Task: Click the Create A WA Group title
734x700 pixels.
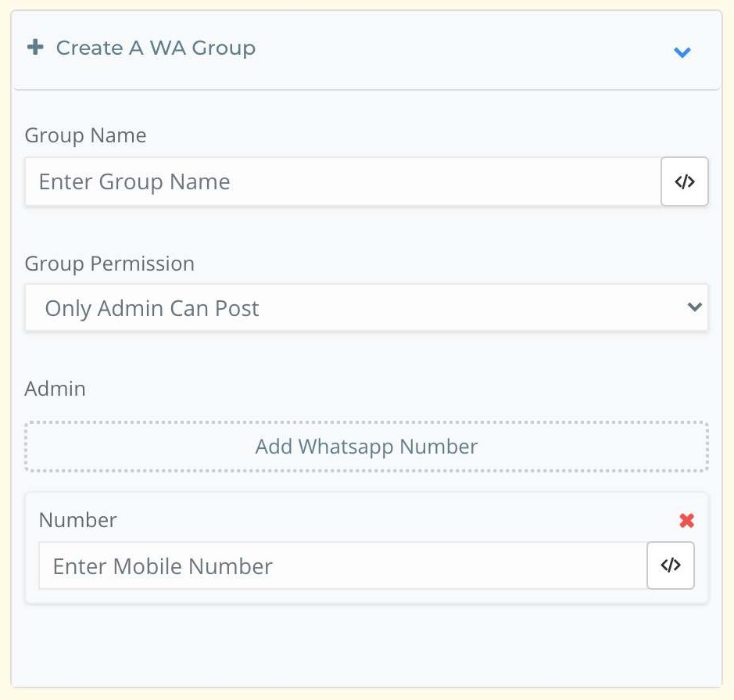Action: [156, 48]
